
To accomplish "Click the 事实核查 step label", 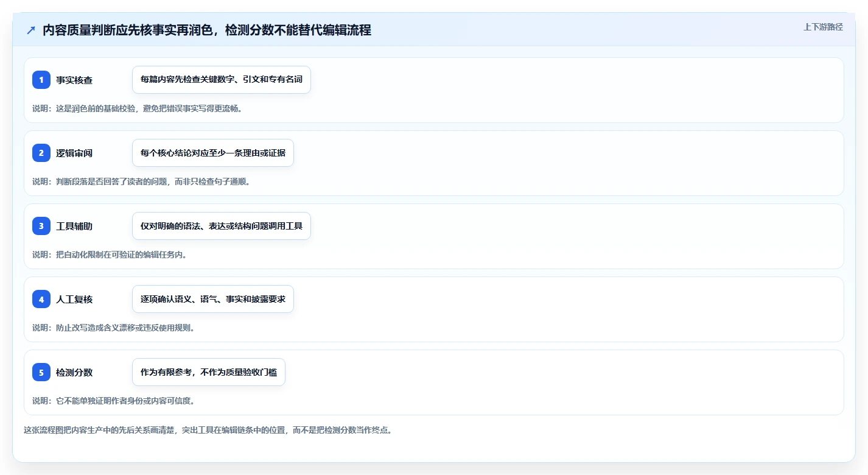I will tap(74, 80).
